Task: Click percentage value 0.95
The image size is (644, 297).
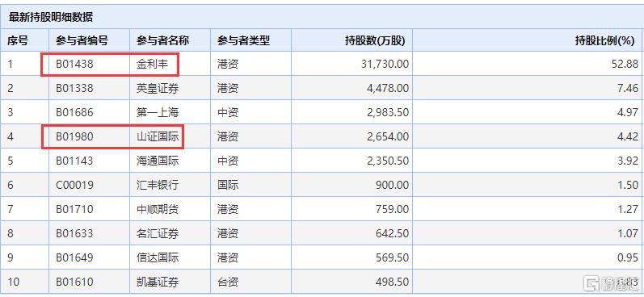Action: click(x=627, y=257)
